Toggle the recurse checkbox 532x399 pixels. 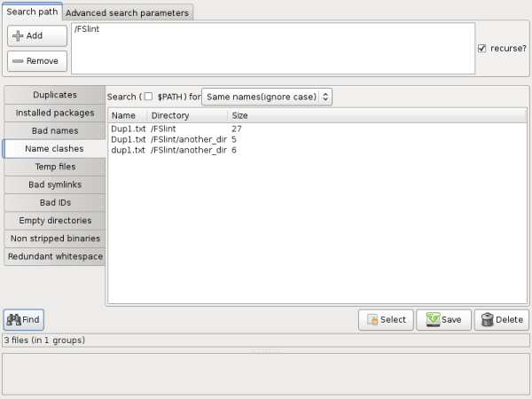481,49
